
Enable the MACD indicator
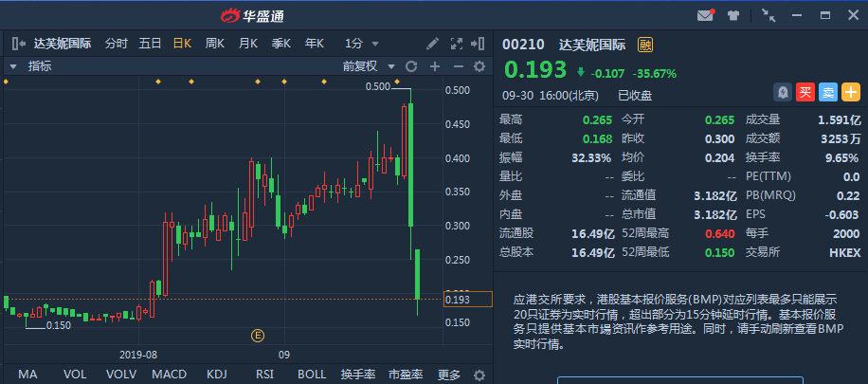(x=170, y=375)
